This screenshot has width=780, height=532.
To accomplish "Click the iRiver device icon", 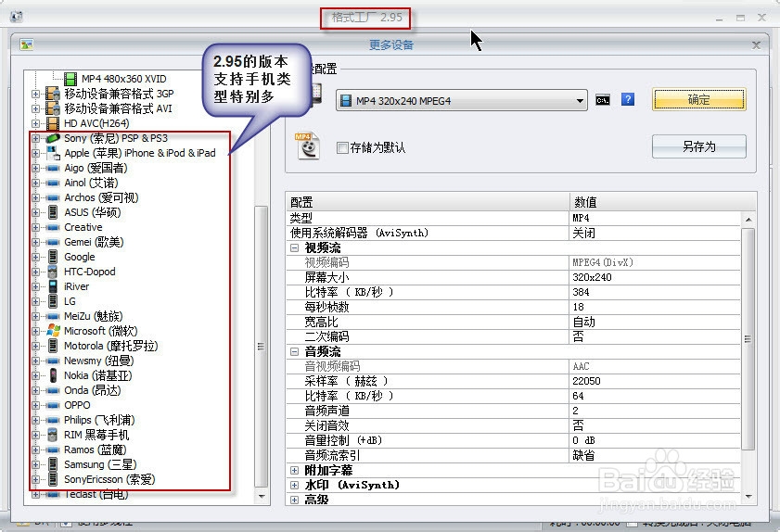I will click(53, 286).
